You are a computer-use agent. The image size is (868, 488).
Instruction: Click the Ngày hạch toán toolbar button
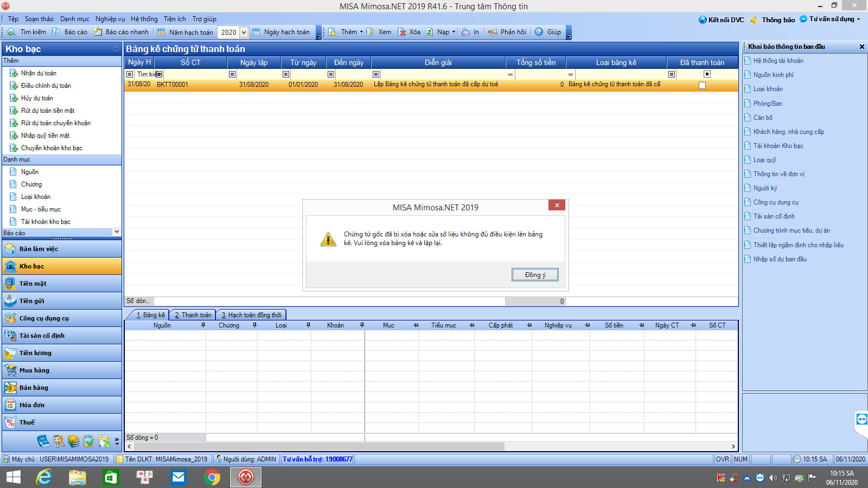(281, 32)
